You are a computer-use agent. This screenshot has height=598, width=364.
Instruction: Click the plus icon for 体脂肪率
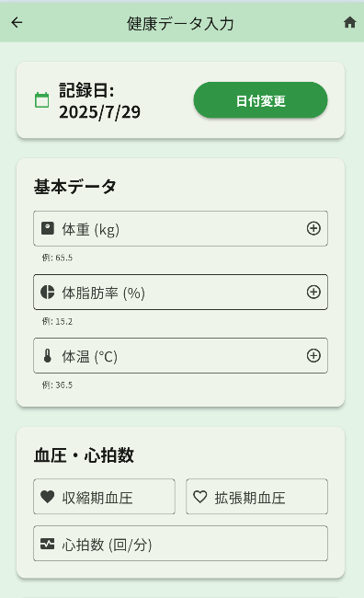[313, 293]
